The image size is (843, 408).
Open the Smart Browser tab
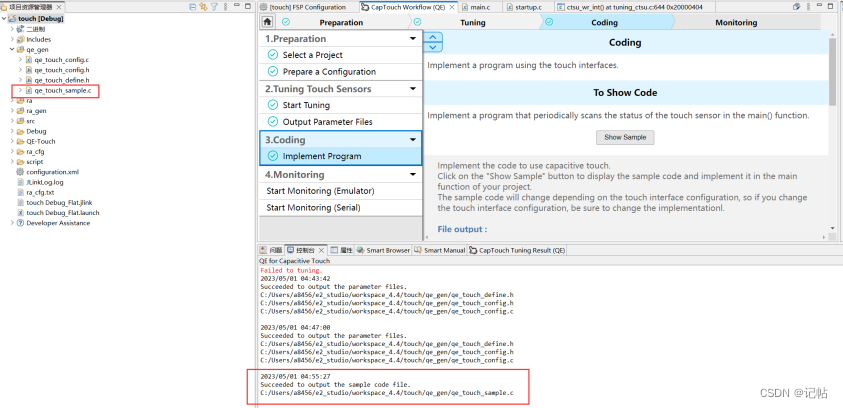pyautogui.click(x=383, y=250)
